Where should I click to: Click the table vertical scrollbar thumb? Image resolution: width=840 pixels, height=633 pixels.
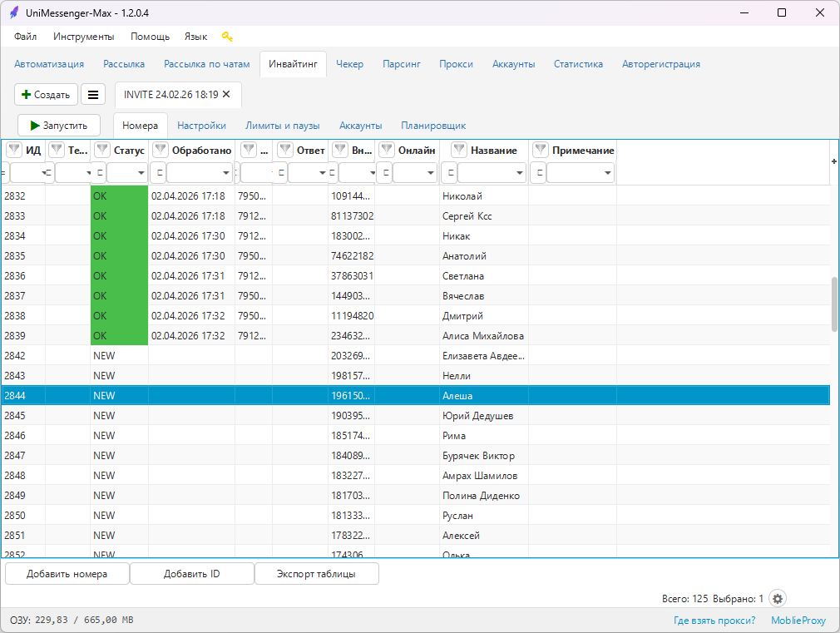834,304
